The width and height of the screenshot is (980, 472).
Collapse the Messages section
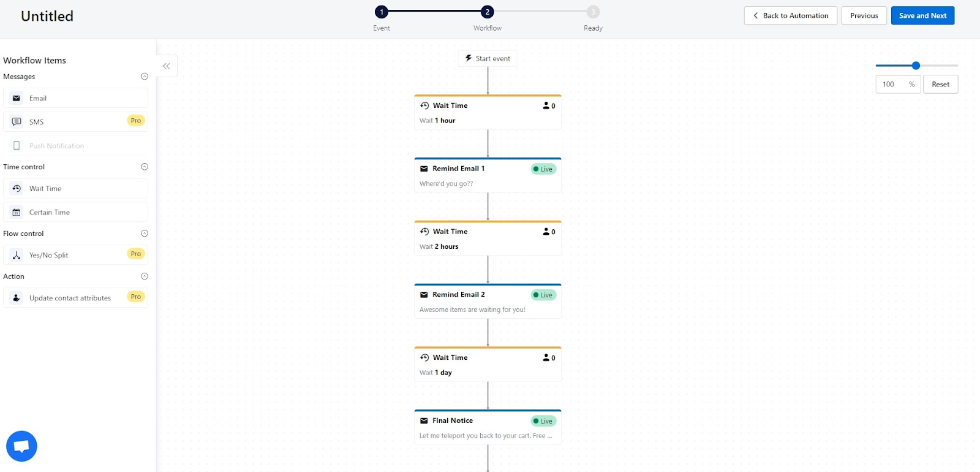[x=145, y=77]
